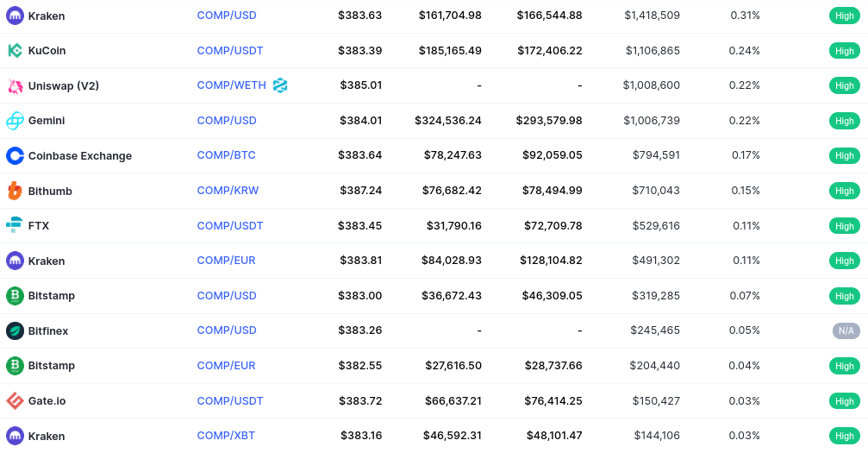Click the Bitstamp logo in the COMP/USD row

[15, 296]
